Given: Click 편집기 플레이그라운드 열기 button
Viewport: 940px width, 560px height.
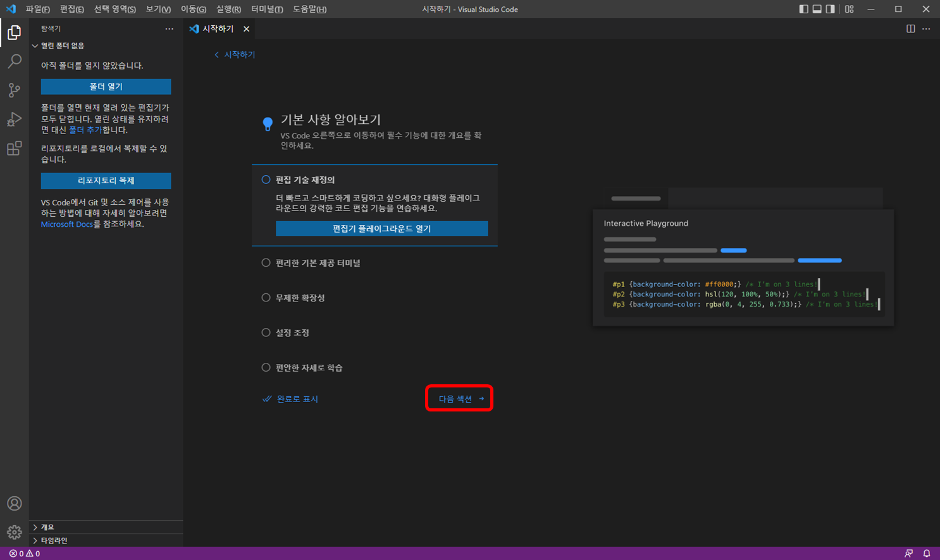Looking at the screenshot, I should (381, 229).
